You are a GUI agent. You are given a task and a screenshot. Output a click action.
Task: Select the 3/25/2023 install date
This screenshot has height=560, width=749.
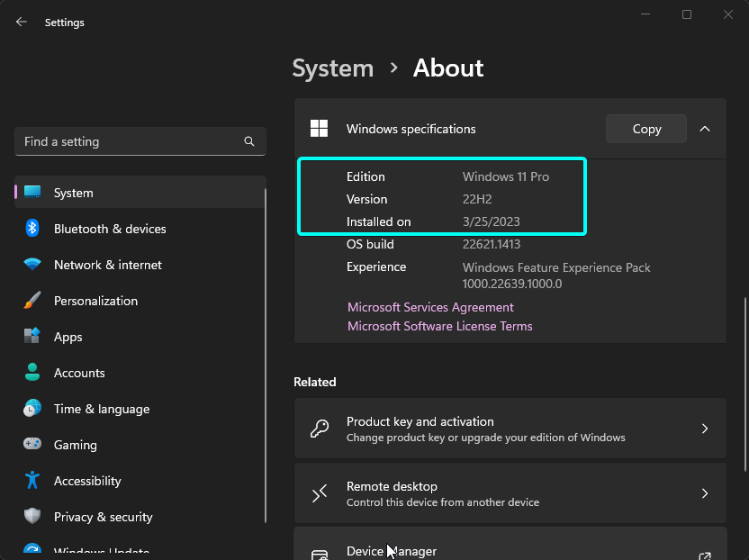click(491, 221)
